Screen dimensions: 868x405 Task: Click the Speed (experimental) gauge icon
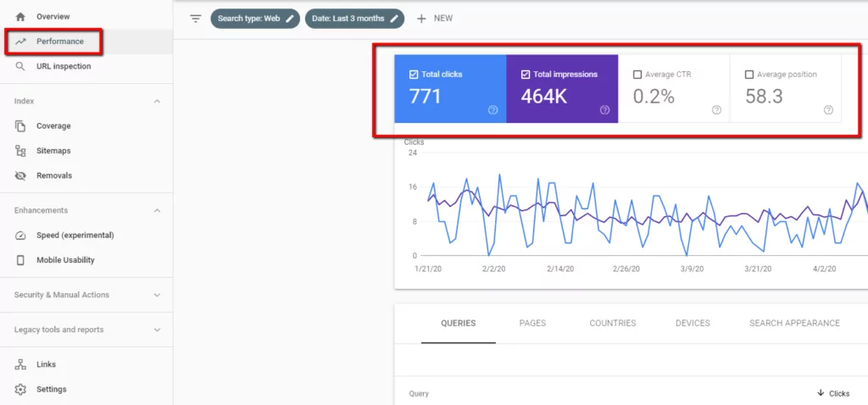coord(20,235)
